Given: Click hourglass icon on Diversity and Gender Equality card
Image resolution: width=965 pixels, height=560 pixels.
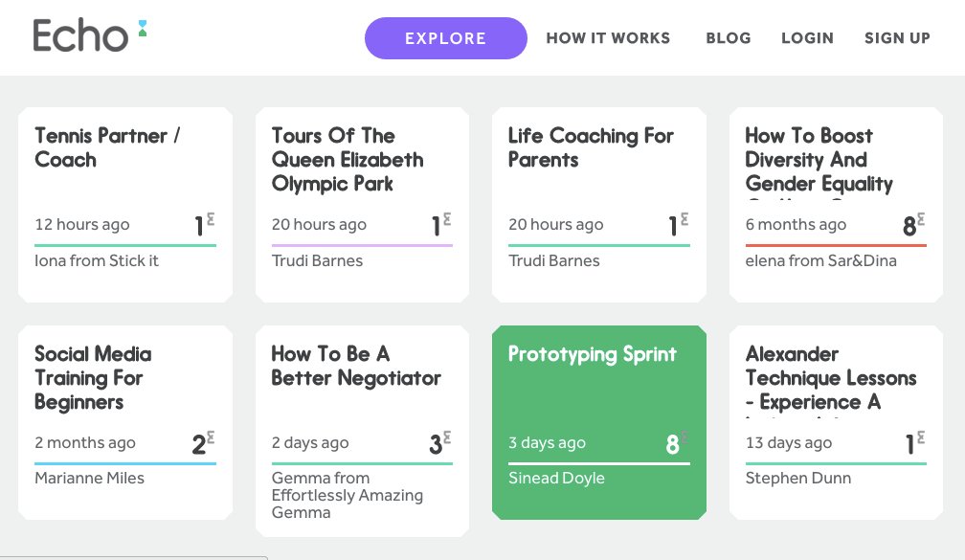Looking at the screenshot, I should click(x=921, y=219).
